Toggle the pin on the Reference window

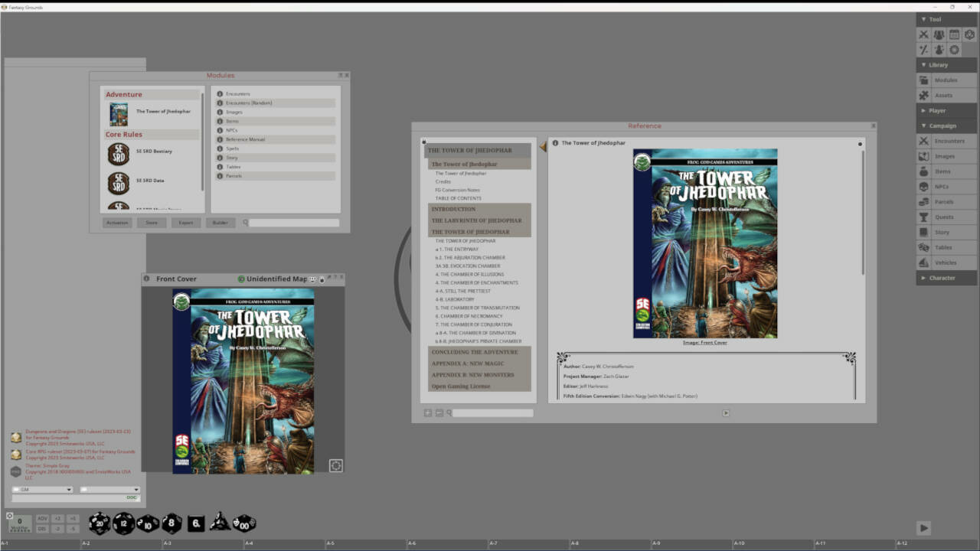[860, 143]
